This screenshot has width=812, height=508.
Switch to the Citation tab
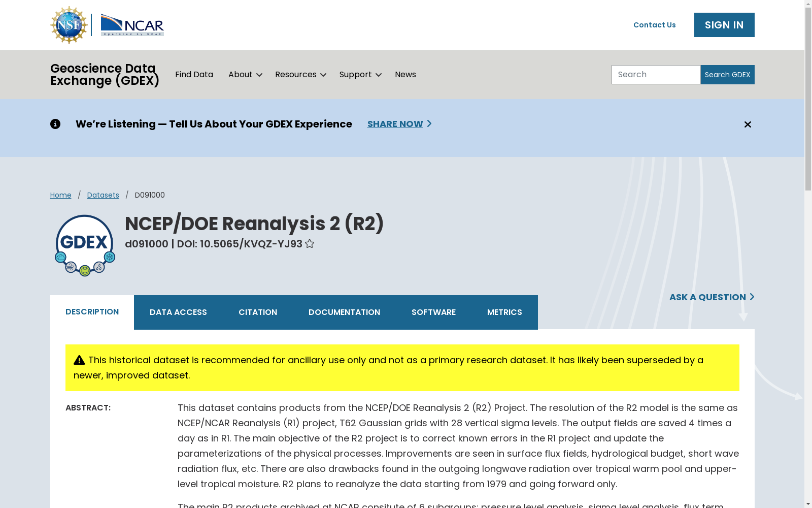click(258, 312)
